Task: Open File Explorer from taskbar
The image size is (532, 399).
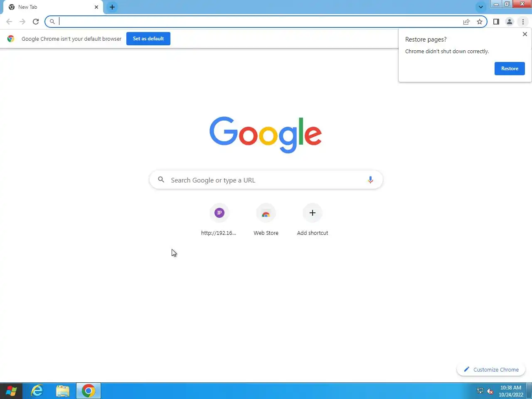Action: (63, 391)
